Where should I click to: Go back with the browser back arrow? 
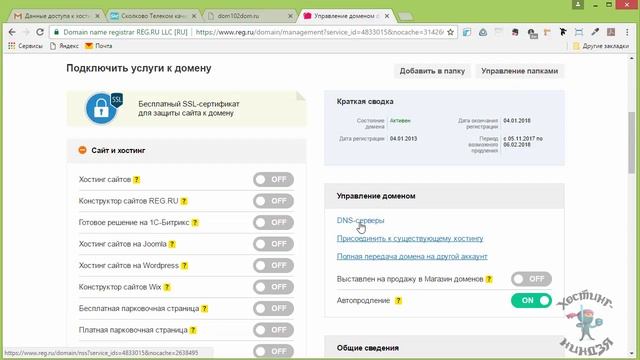pyautogui.click(x=12, y=32)
